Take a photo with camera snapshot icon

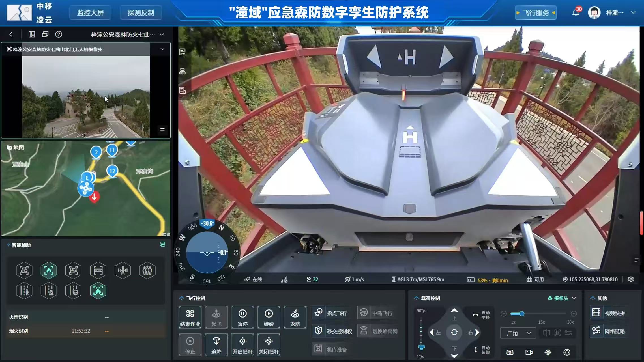pyautogui.click(x=510, y=352)
